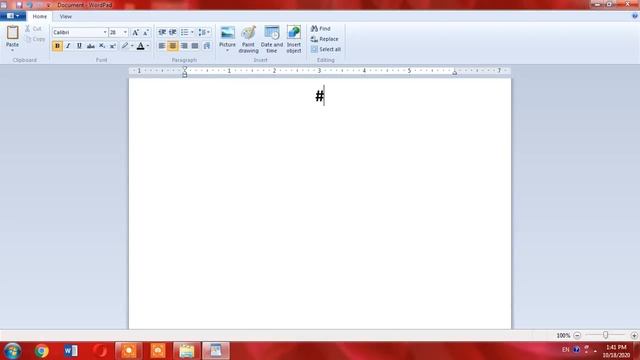Switch to the Home tab
640x360 pixels.
coord(40,17)
